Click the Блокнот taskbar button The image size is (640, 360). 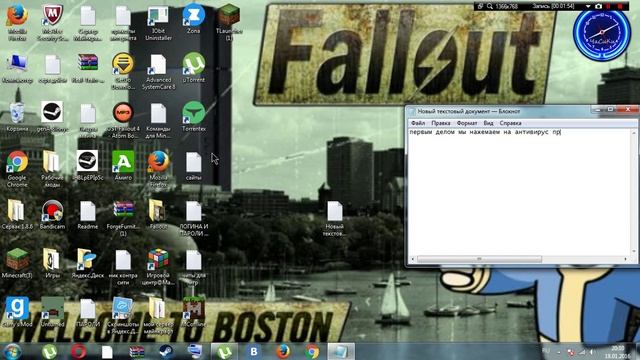click(x=341, y=351)
